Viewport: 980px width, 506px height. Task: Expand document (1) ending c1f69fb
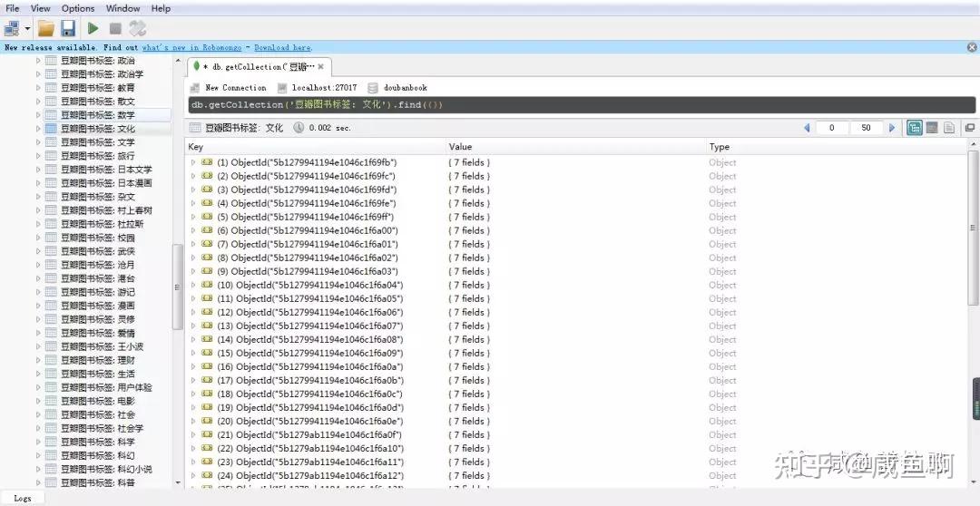click(193, 162)
